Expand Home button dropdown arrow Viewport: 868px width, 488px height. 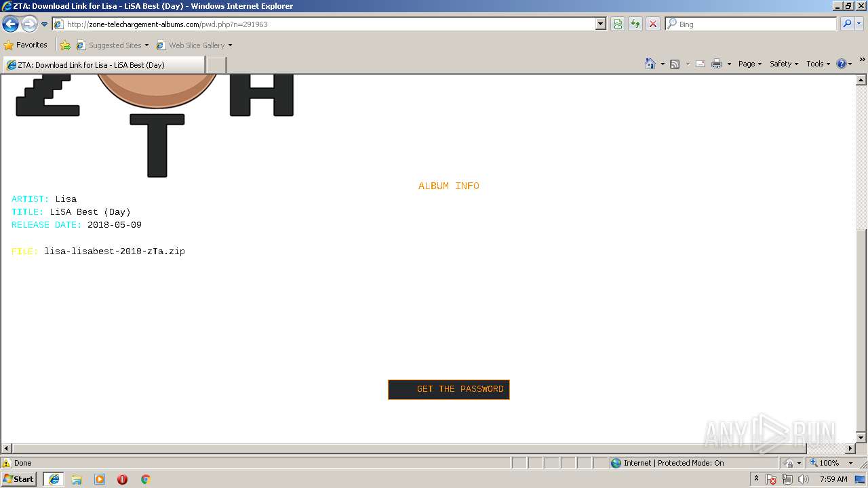tap(663, 64)
